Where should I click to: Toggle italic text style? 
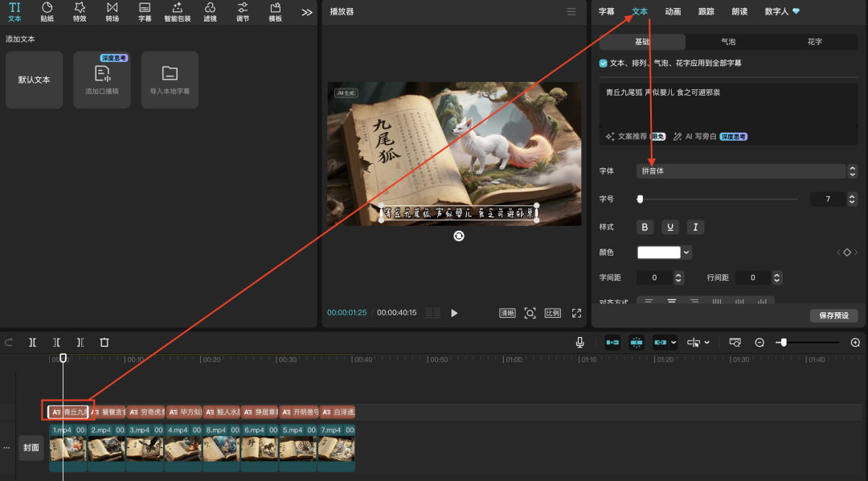click(x=695, y=227)
